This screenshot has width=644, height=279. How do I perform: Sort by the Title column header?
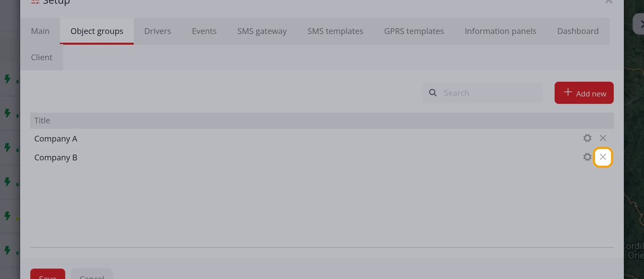pyautogui.click(x=42, y=120)
